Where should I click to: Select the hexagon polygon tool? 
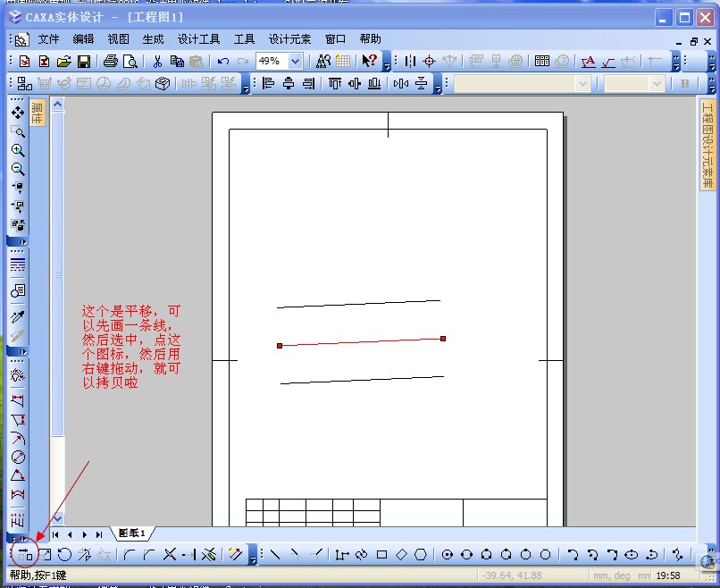coord(421,554)
